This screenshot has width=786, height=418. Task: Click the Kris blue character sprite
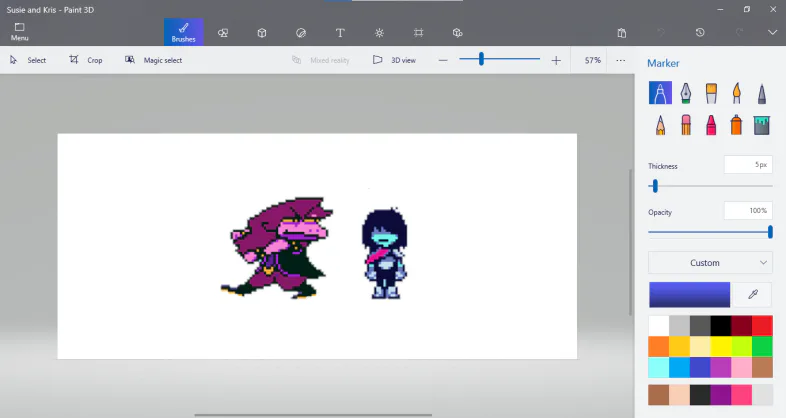tap(384, 253)
